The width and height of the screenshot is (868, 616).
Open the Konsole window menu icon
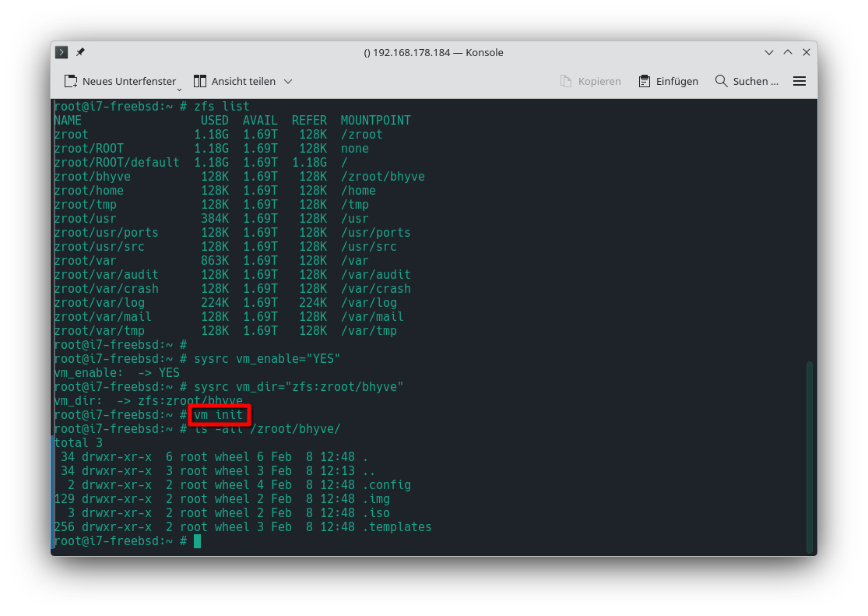[x=61, y=52]
